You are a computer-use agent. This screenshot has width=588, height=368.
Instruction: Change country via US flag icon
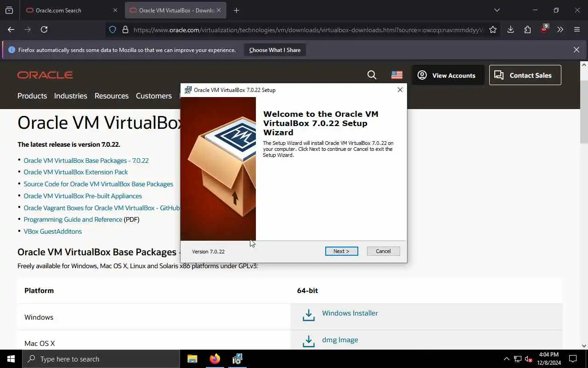tap(397, 75)
